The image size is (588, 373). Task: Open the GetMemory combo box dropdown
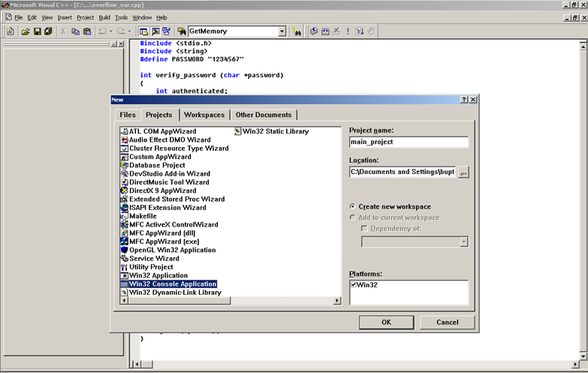pos(282,32)
